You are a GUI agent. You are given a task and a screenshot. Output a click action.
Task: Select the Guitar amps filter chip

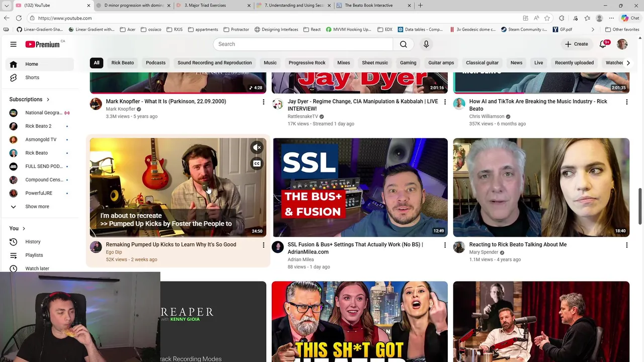[x=441, y=63]
